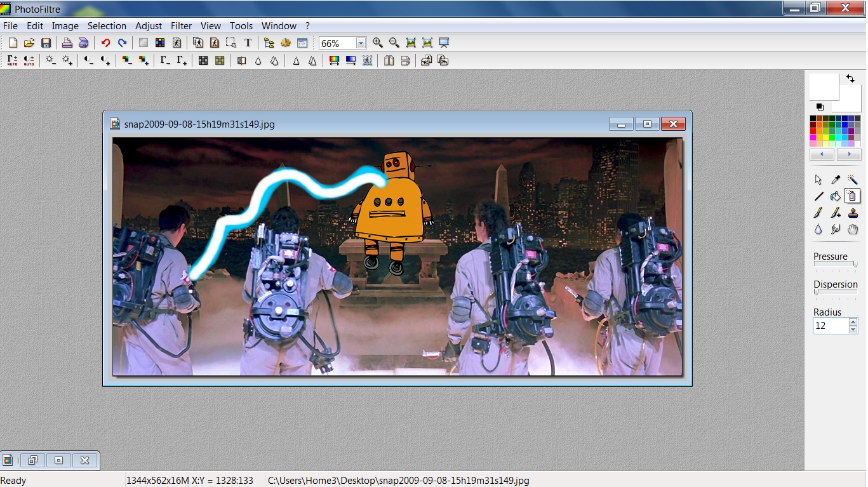Click the Pressure slider
The image size is (868, 487).
click(x=836, y=265)
